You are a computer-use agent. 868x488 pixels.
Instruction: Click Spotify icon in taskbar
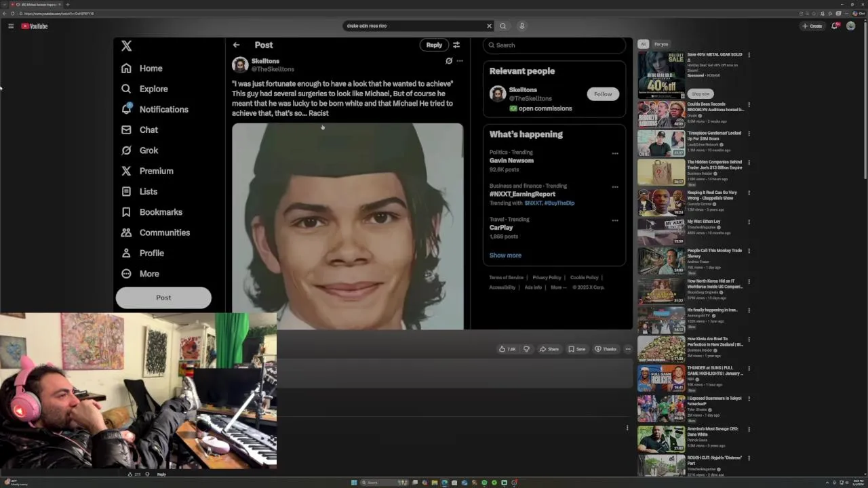pos(484,483)
